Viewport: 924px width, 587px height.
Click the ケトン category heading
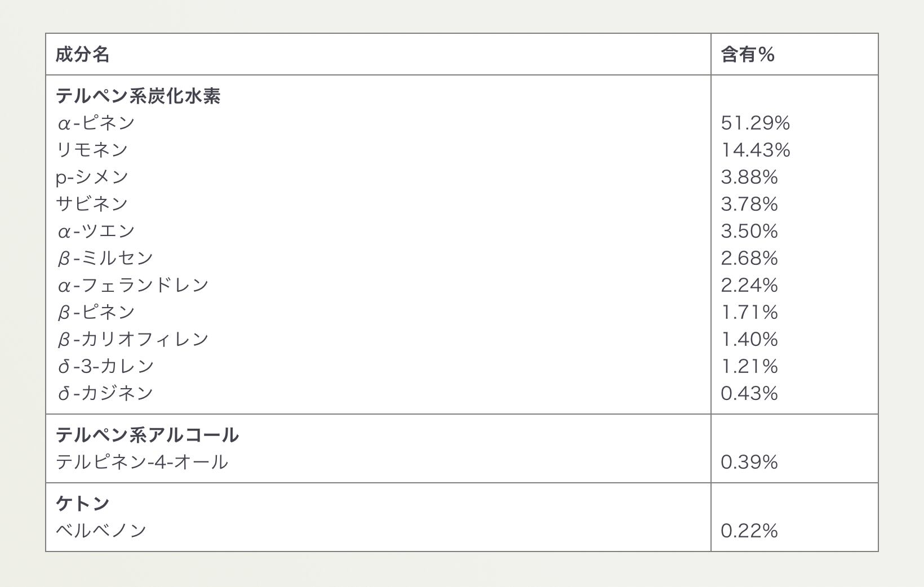[82, 503]
